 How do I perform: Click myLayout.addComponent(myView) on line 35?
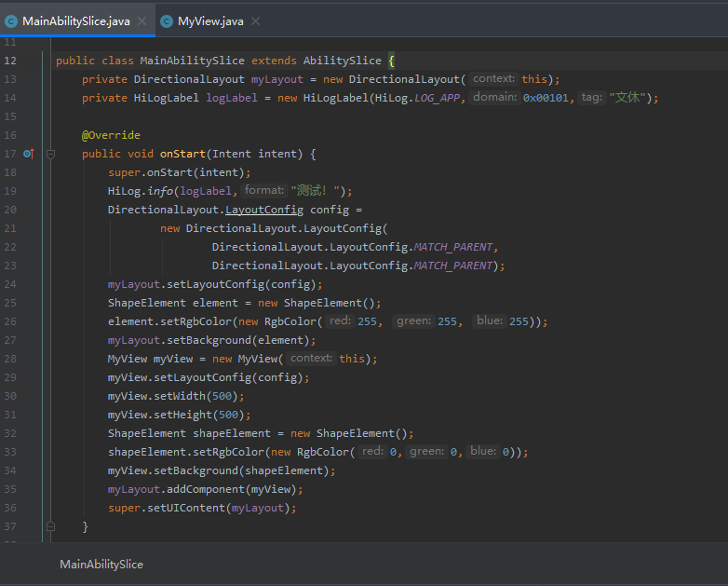click(x=205, y=489)
